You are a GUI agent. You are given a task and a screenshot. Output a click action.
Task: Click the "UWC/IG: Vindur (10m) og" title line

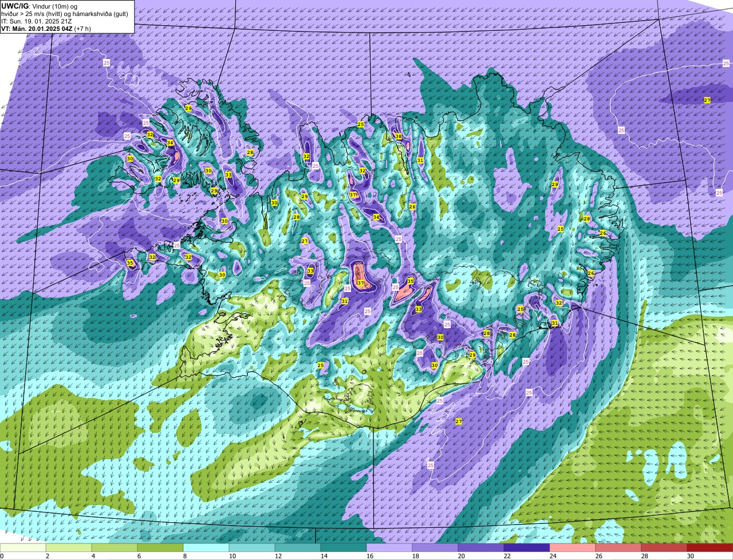(40, 6)
